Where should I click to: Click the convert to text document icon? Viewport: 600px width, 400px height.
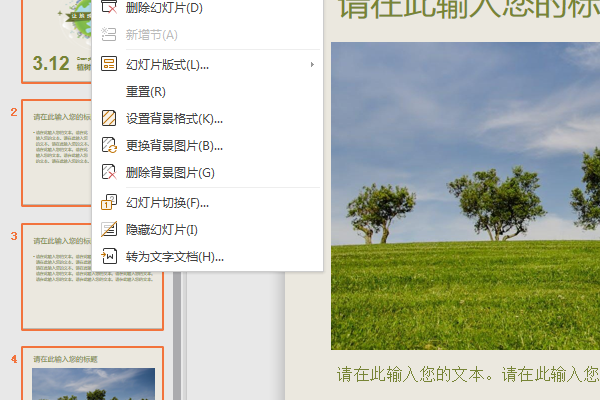pyautogui.click(x=109, y=256)
